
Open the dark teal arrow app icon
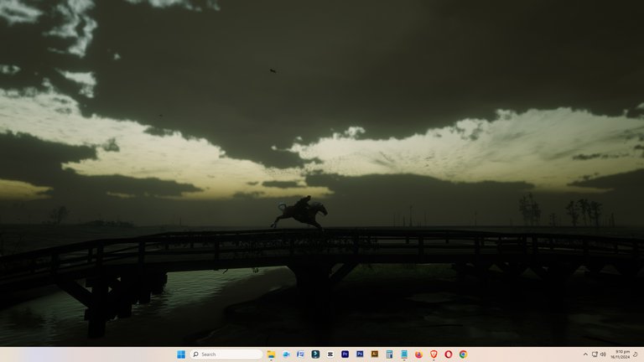[x=315, y=354]
